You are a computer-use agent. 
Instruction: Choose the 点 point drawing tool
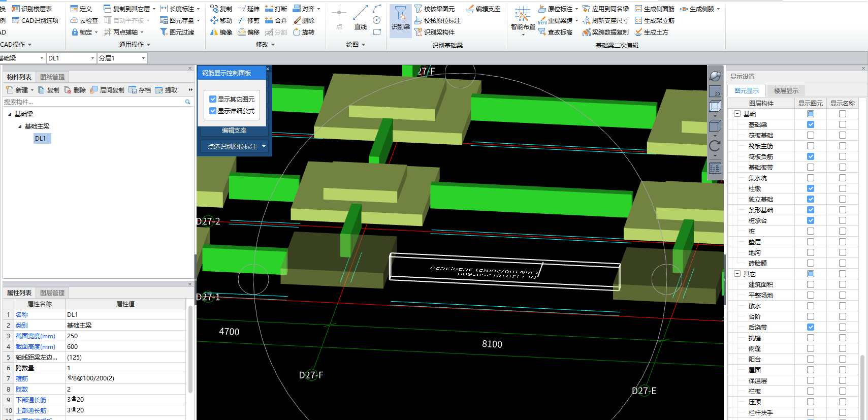(x=339, y=19)
